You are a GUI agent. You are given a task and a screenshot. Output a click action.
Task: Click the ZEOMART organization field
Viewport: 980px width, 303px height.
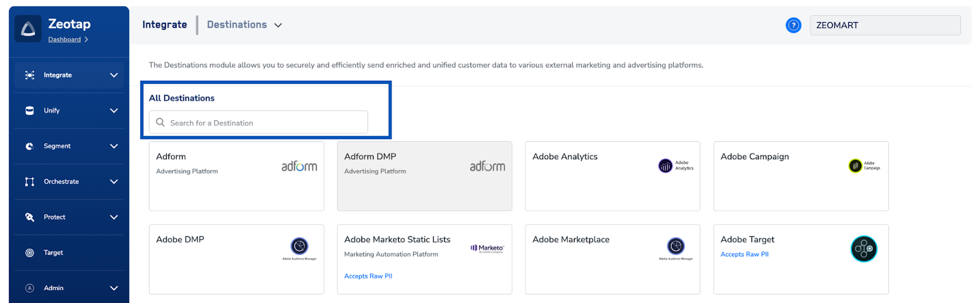point(884,25)
